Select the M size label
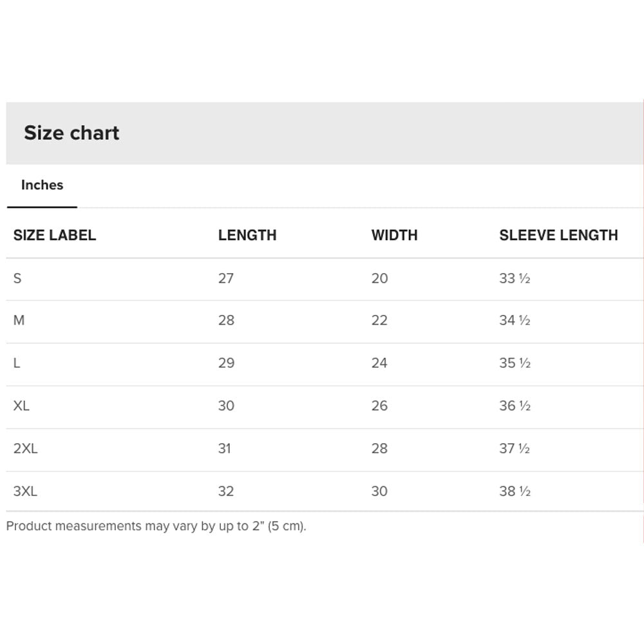Image resolution: width=644 pixels, height=644 pixels. click(x=19, y=321)
